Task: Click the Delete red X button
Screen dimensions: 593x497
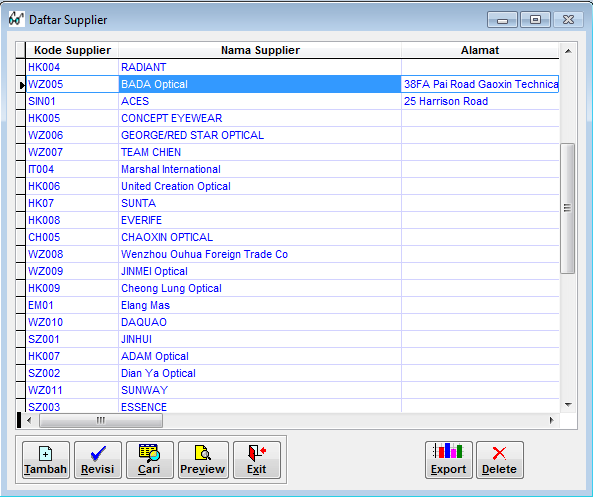Action: click(x=500, y=460)
